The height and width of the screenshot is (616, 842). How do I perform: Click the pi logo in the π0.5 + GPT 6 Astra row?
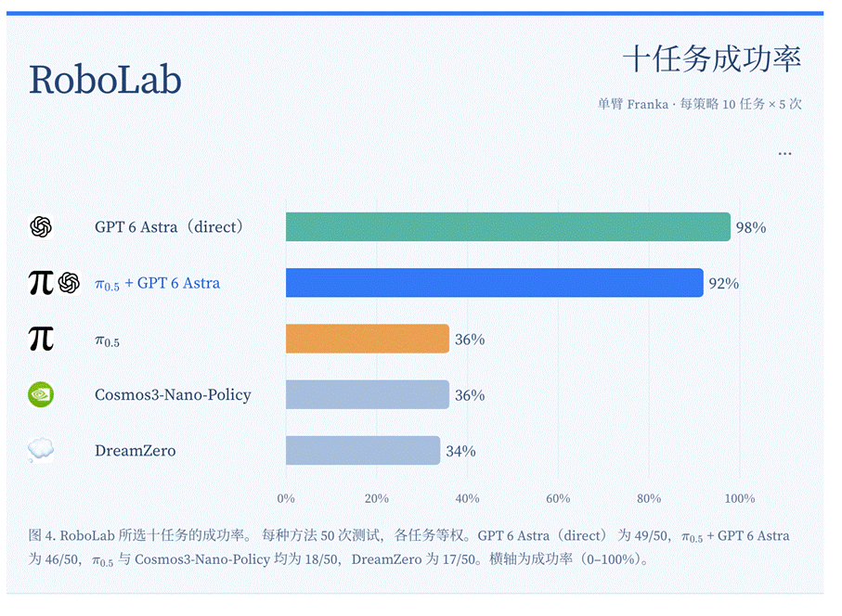(x=41, y=283)
